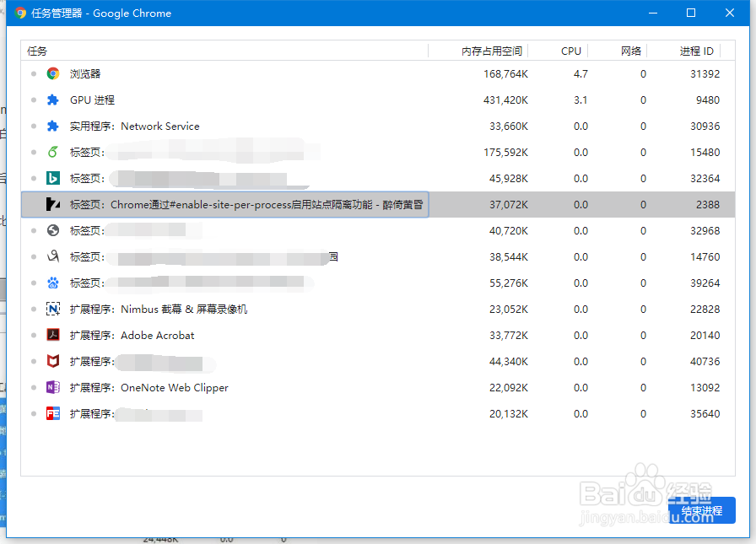The height and width of the screenshot is (544, 756).
Task: Select the Chrome通过#enable-site-per-process tab row
Action: pos(378,204)
